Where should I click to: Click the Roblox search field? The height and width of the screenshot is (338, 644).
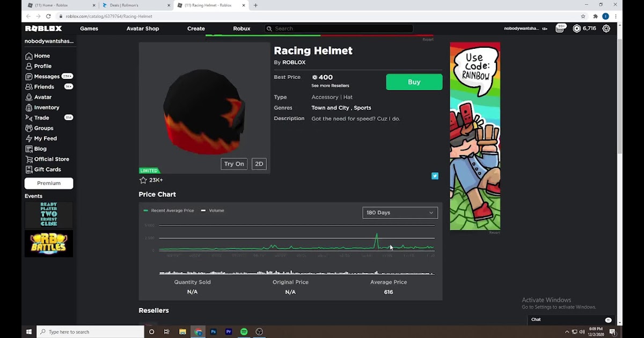point(339,28)
